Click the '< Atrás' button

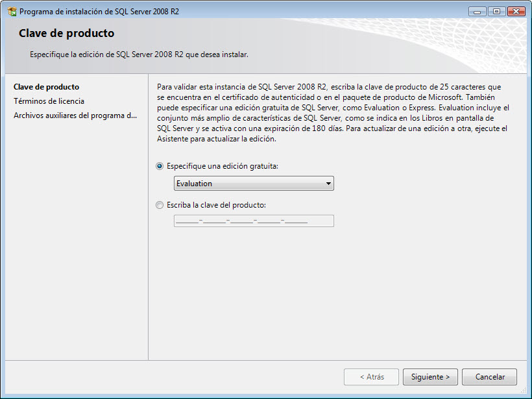pos(372,377)
